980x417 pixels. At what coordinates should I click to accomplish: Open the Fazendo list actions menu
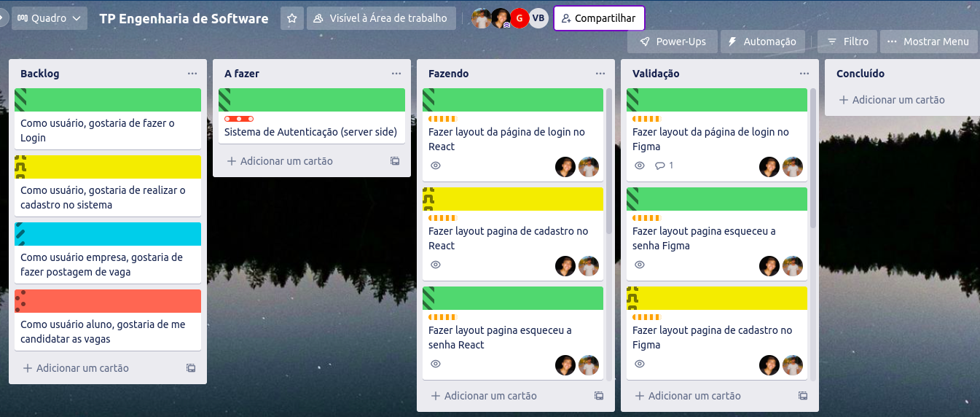pyautogui.click(x=600, y=74)
